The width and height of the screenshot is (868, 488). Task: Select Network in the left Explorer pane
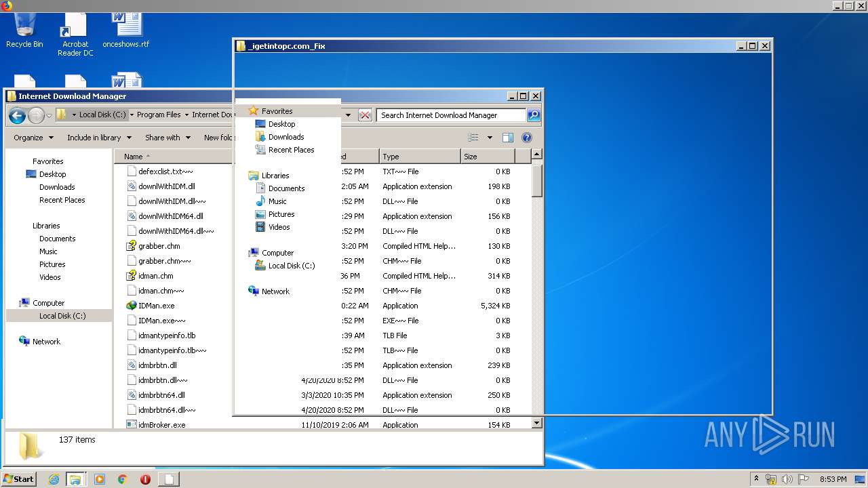click(x=46, y=342)
